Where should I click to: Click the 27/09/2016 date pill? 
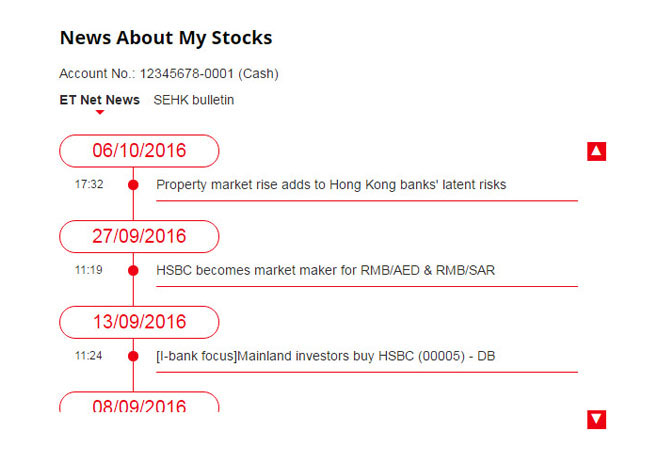[x=139, y=236]
